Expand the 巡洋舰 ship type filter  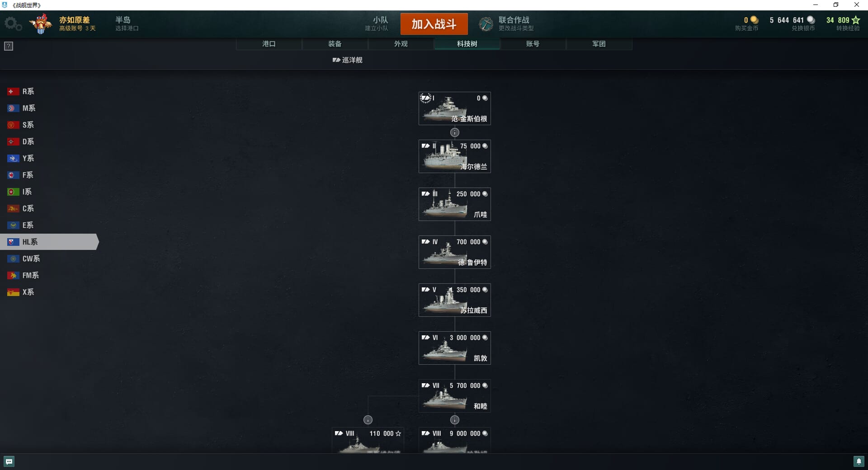[347, 60]
